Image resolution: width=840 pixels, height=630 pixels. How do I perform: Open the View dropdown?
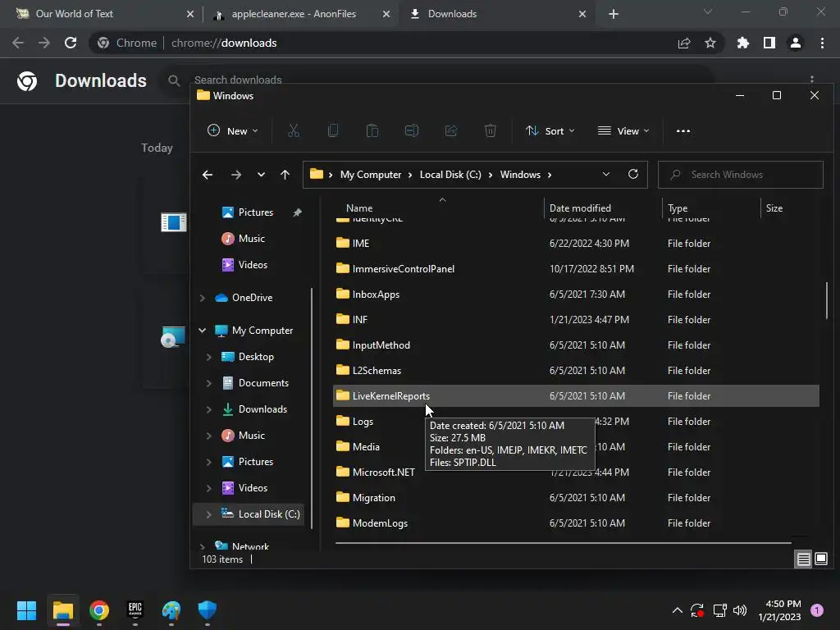pyautogui.click(x=623, y=130)
